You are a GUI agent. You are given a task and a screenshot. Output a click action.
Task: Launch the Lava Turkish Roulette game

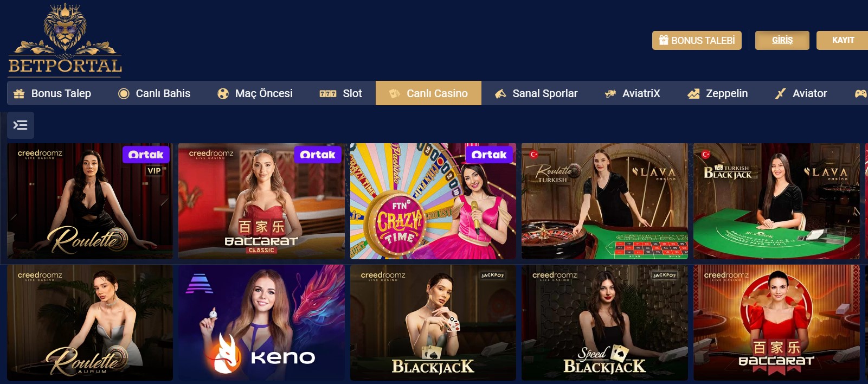[605, 201]
